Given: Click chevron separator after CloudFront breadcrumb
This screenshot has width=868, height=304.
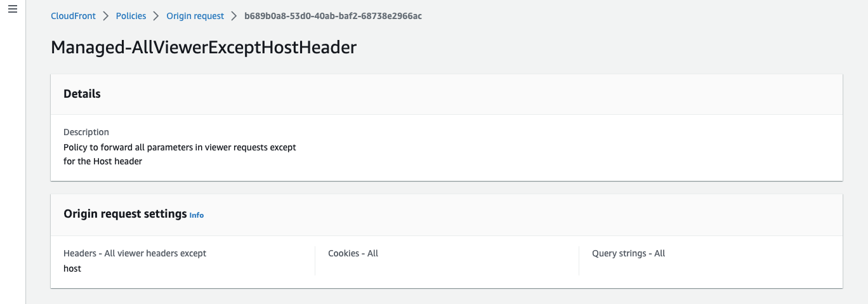Looking at the screenshot, I should 106,16.
